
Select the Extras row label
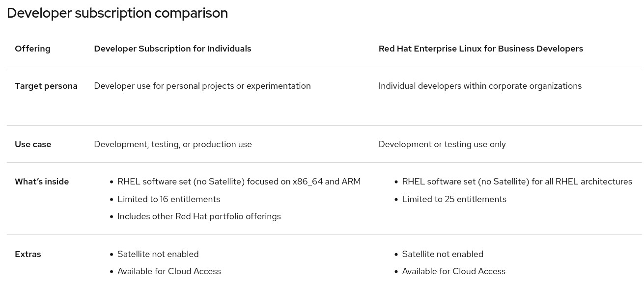(x=28, y=254)
